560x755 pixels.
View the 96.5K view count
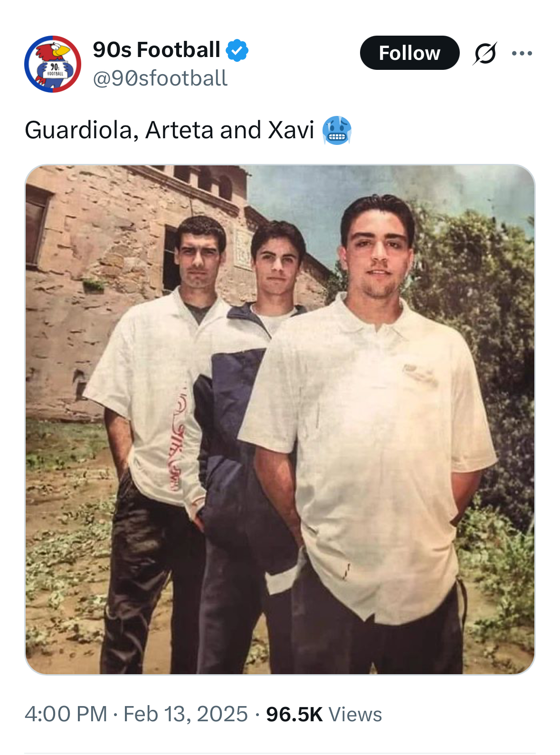pos(294,714)
